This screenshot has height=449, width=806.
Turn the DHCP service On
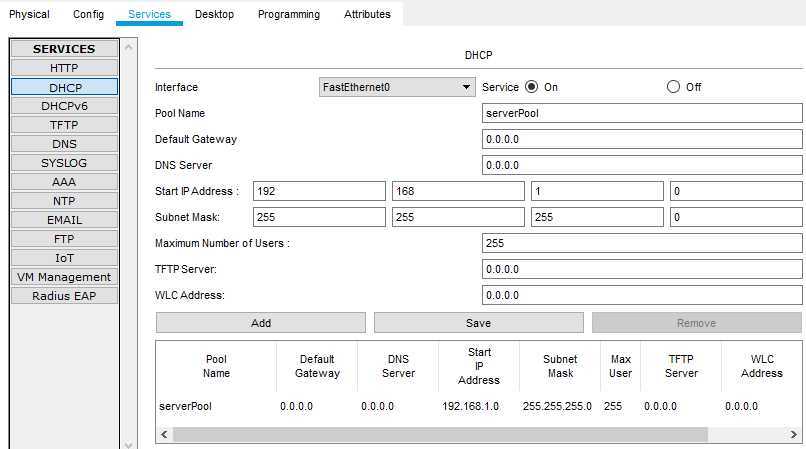[x=532, y=87]
